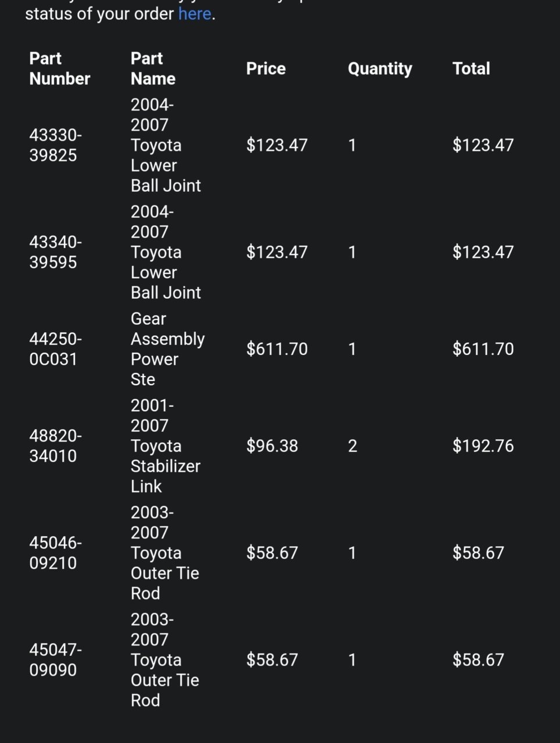The height and width of the screenshot is (743, 560).
Task: Select part number 43340-39595
Action: point(56,252)
